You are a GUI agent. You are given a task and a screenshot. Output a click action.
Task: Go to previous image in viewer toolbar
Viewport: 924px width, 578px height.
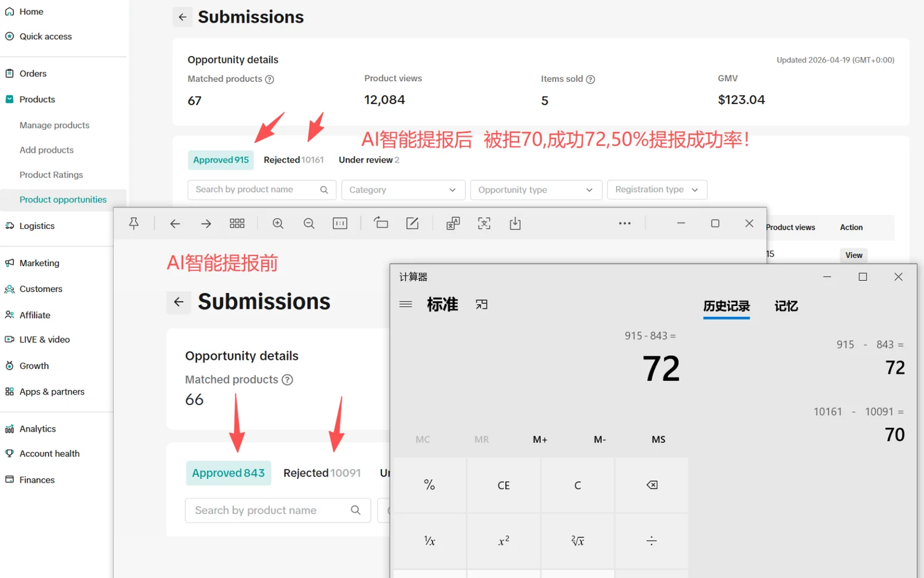click(175, 223)
